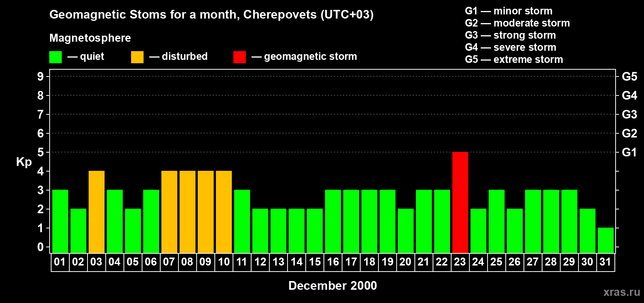This screenshot has height=303, width=644.
Task: Click the date label 23 on the x-axis
Action: (x=460, y=262)
